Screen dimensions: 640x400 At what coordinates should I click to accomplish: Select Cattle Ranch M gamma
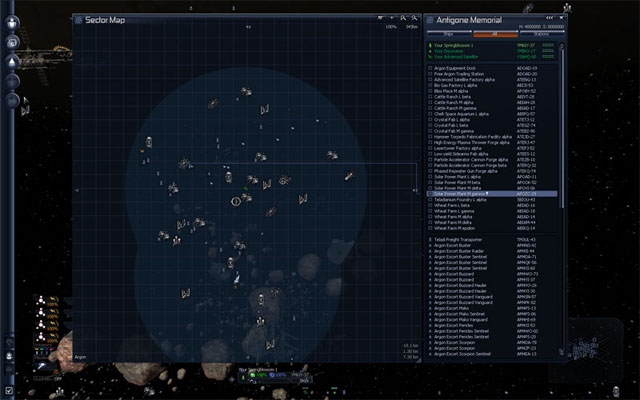(x=492, y=108)
